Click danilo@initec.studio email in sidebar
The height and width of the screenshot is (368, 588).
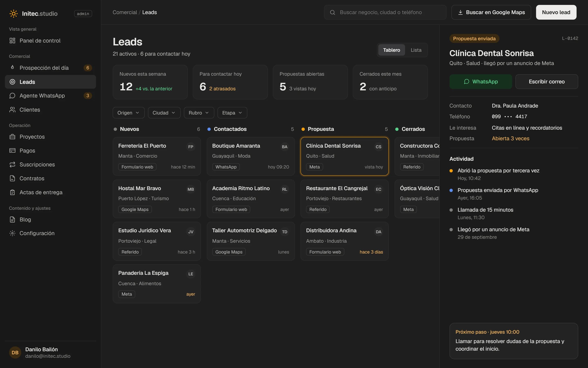(x=48, y=356)
